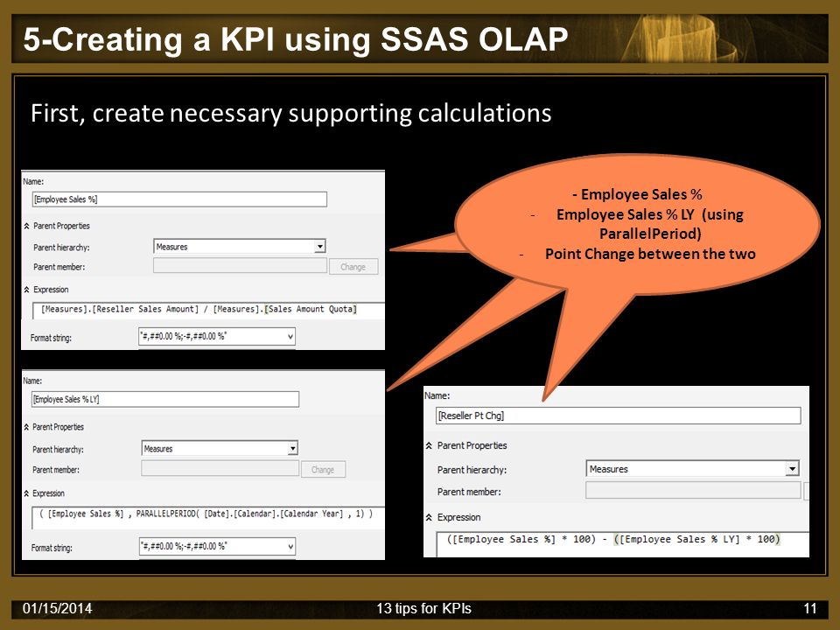Image resolution: width=840 pixels, height=630 pixels.
Task: Click the PARALLELPERIOD expression box
Action: [208, 517]
